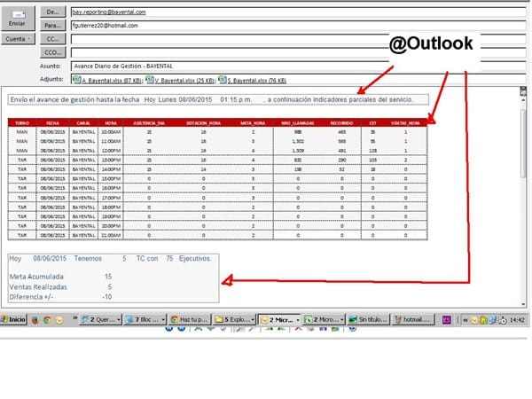Expand the quick launch overflow chevron
The image size is (532, 399).
75,318
